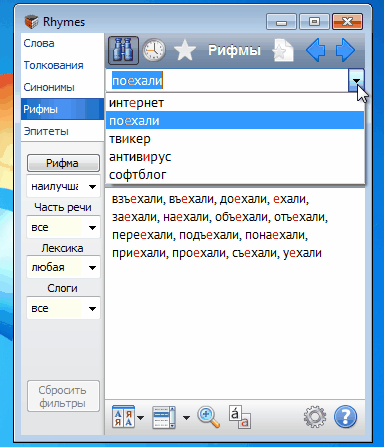Click the alphabetical sort icon
Screen dimensions: 384x447
(x=123, y=417)
